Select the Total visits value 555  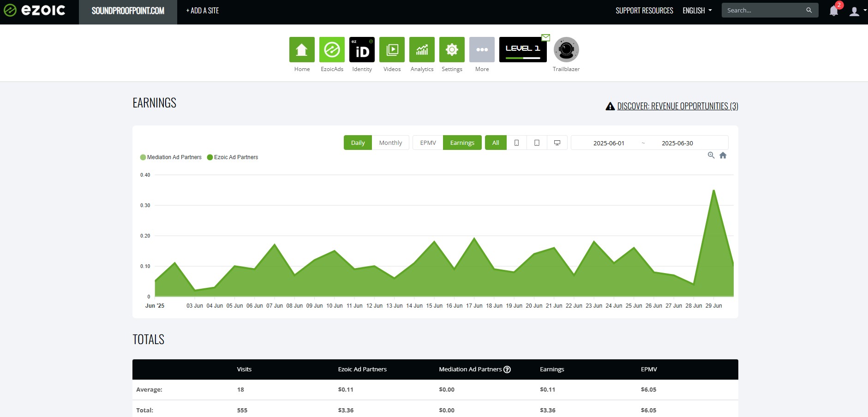[242, 410]
